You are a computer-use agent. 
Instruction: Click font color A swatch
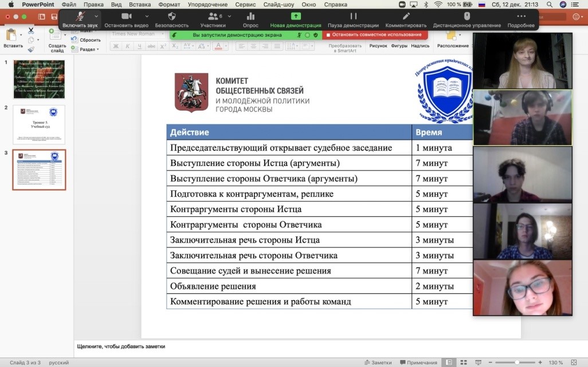(x=218, y=46)
